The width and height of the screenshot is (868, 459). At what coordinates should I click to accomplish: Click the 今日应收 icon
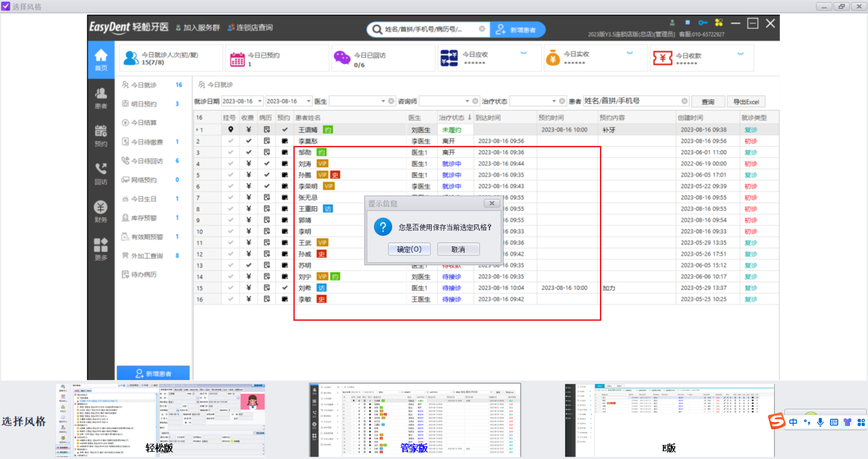pos(449,58)
